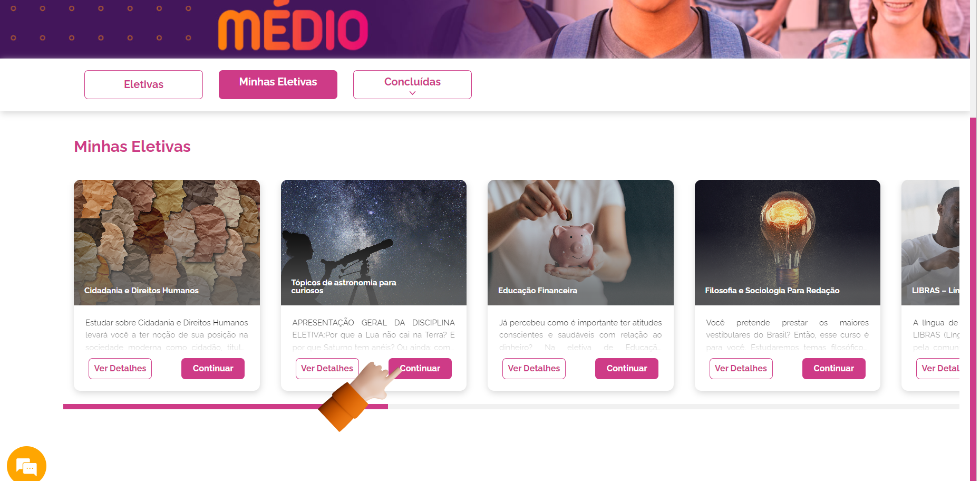Open Ver Detalhes for LIBRAS course

click(938, 369)
